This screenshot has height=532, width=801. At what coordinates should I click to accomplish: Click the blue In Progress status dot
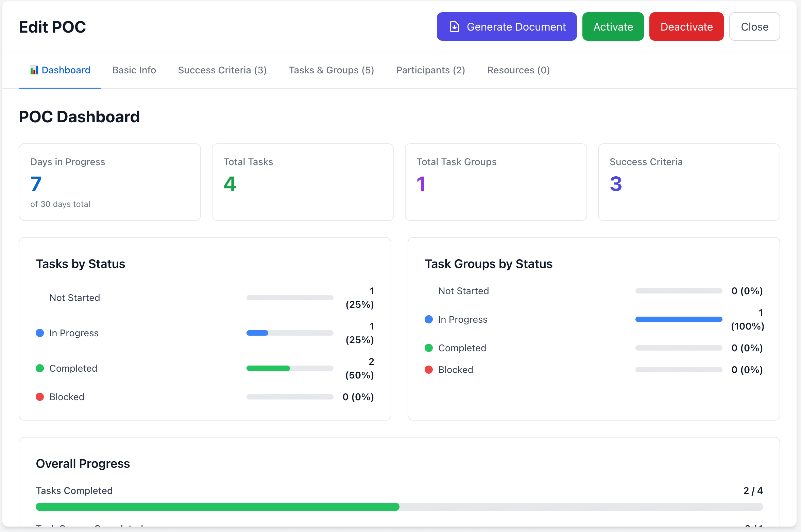tap(40, 333)
